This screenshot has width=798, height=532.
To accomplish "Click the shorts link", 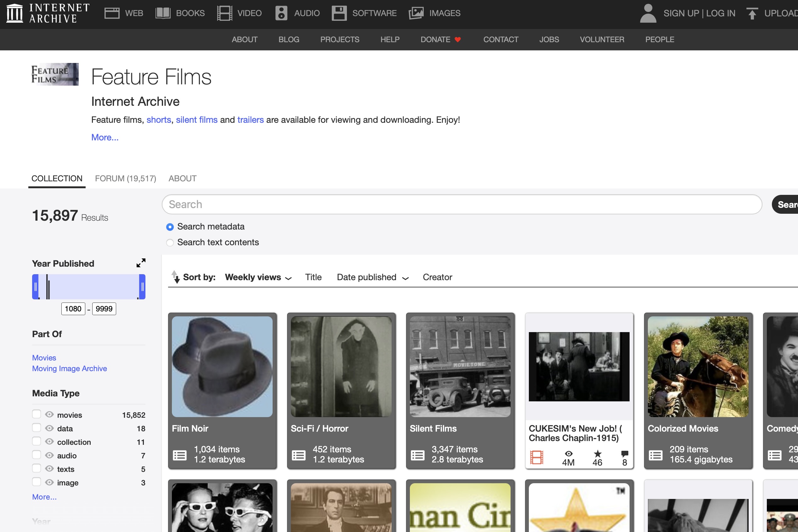I will pos(159,120).
